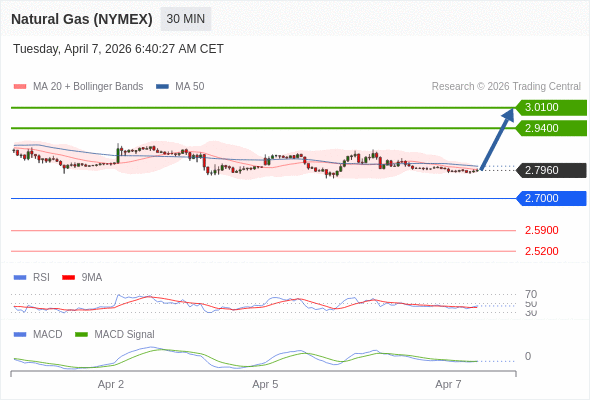590x400 pixels.
Task: Click the 2.5200 support level label
Action: 541,251
